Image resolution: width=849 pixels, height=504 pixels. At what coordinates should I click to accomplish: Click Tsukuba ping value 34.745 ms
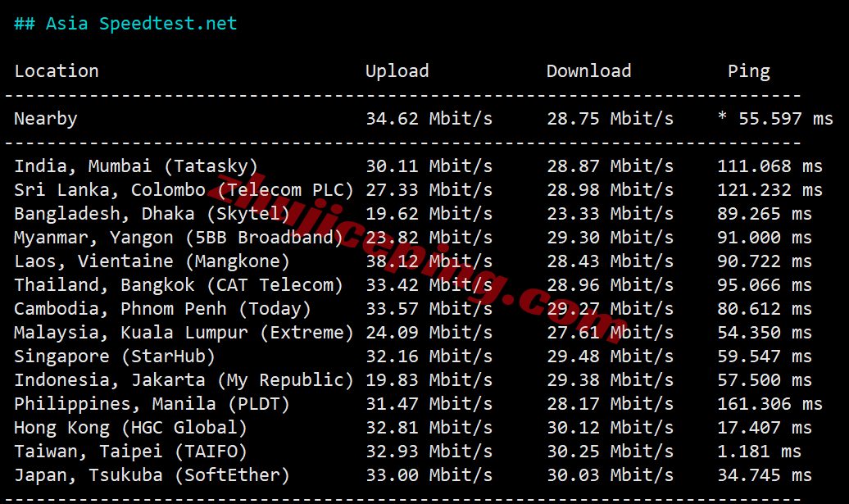(765, 476)
